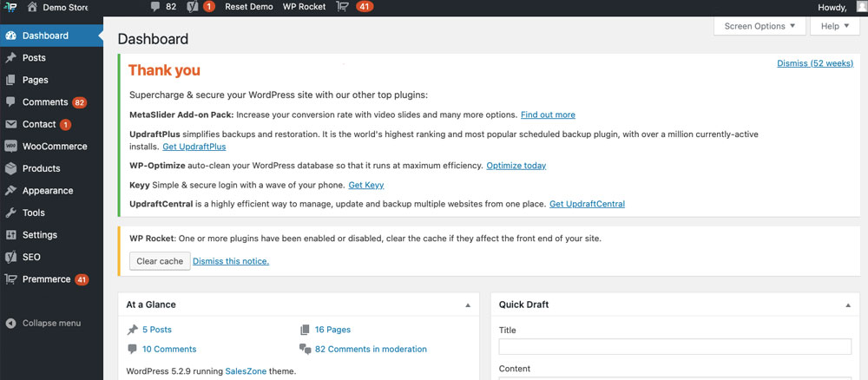The width and height of the screenshot is (868, 380).
Task: Click the Dashboard gauge icon in sidebar
Action: click(x=10, y=36)
